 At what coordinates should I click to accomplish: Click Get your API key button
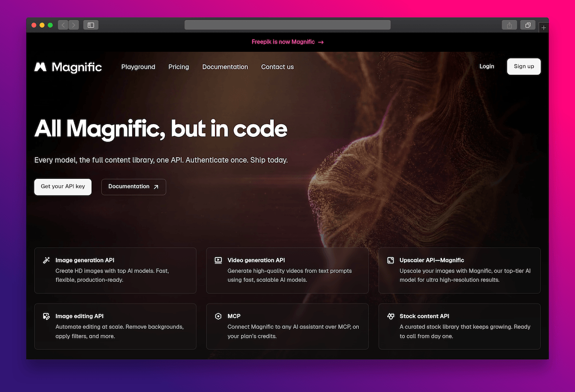(x=63, y=187)
